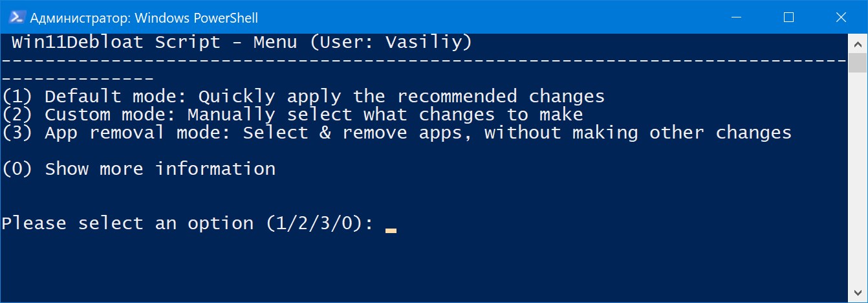
Task: Click the blinking cursor after the prompt
Action: click(x=391, y=229)
